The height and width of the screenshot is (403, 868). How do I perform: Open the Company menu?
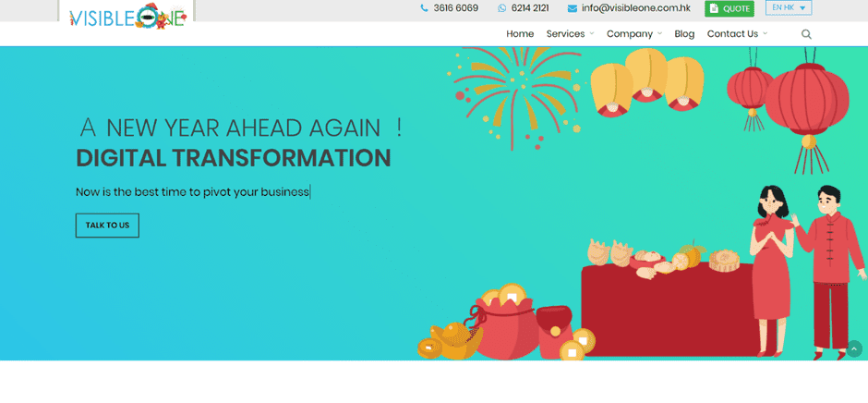630,34
